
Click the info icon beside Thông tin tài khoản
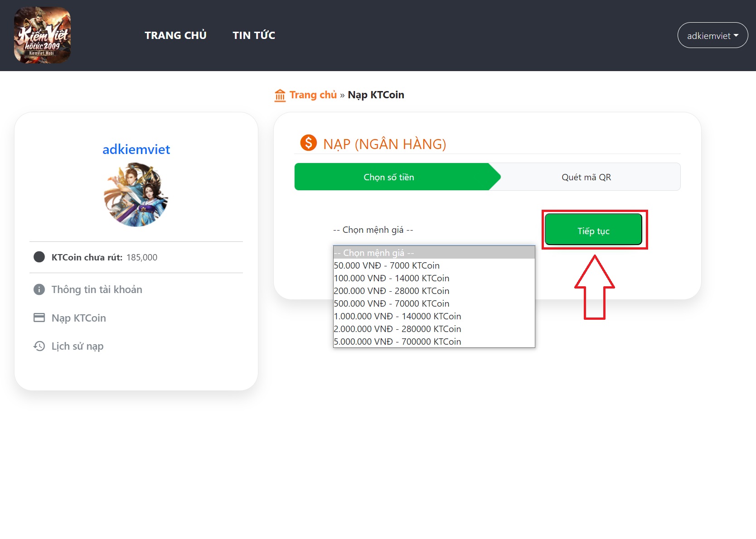pos(39,289)
